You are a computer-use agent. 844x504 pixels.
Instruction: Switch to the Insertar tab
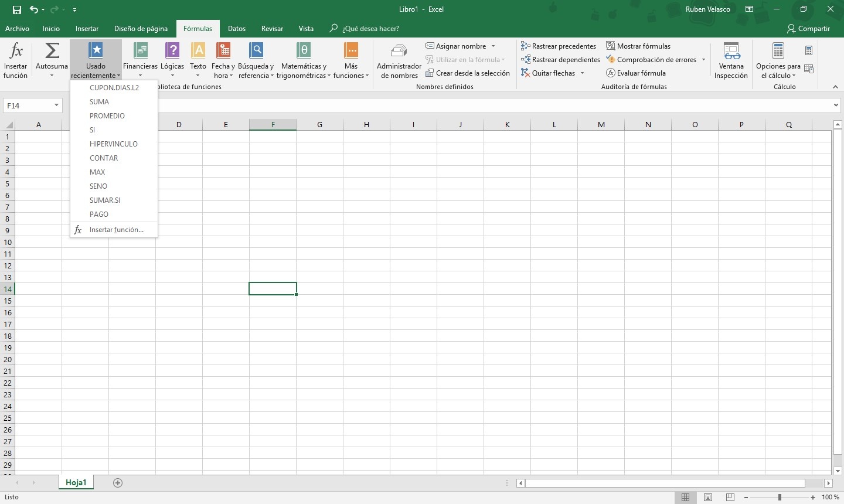[x=87, y=28]
